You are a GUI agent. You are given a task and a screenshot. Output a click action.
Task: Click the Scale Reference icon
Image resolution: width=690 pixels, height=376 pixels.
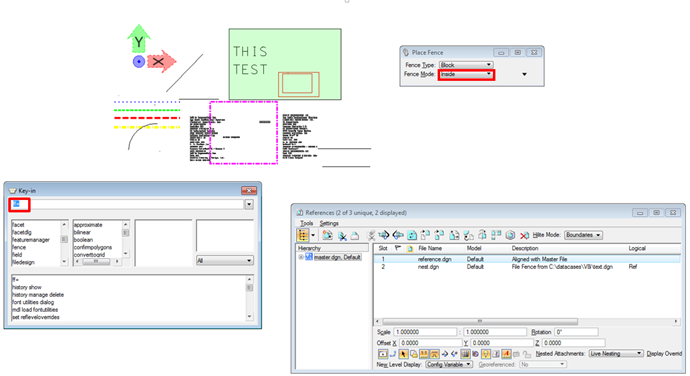[454, 236]
